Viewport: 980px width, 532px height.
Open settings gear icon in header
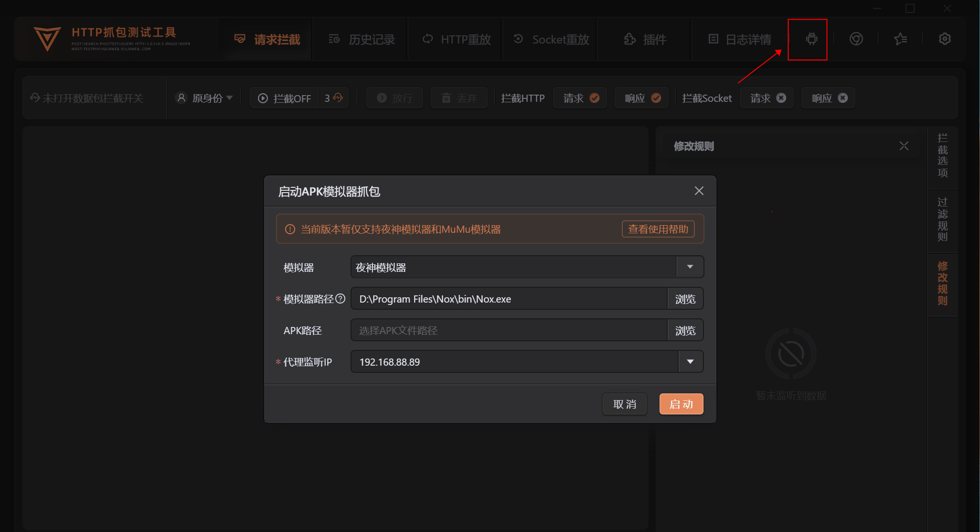click(944, 39)
